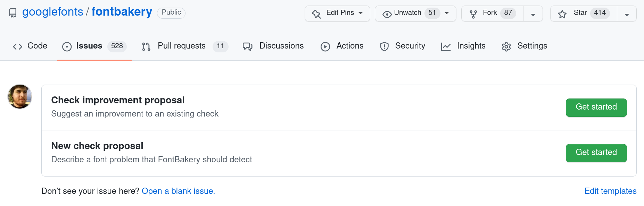The image size is (644, 206).
Task: Click the user profile avatar
Action: 20,96
